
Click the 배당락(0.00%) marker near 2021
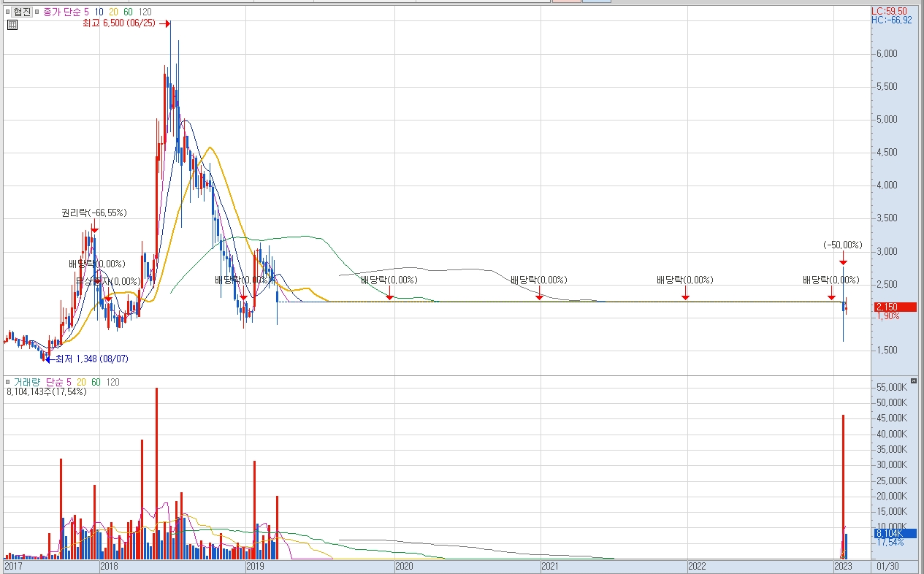pyautogui.click(x=539, y=280)
